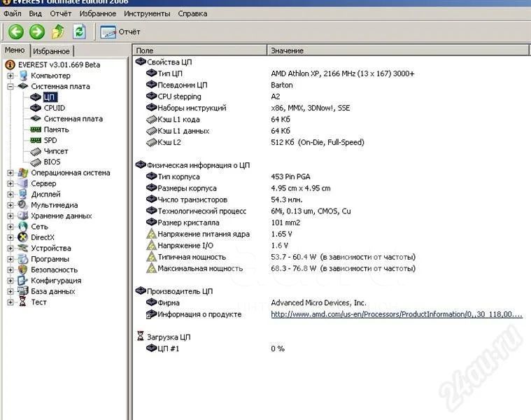Expand the DirectX tree node
The image size is (531, 420).
click(x=10, y=237)
